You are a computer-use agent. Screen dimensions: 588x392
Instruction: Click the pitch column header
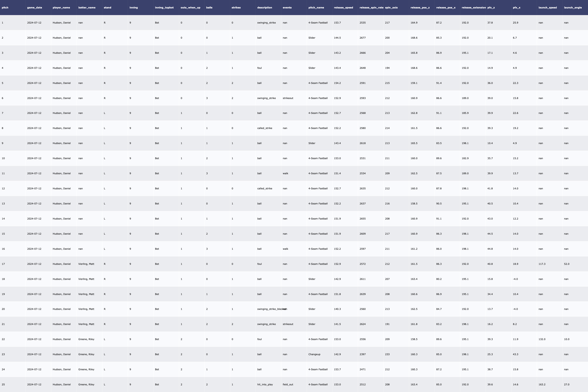click(x=5, y=7)
